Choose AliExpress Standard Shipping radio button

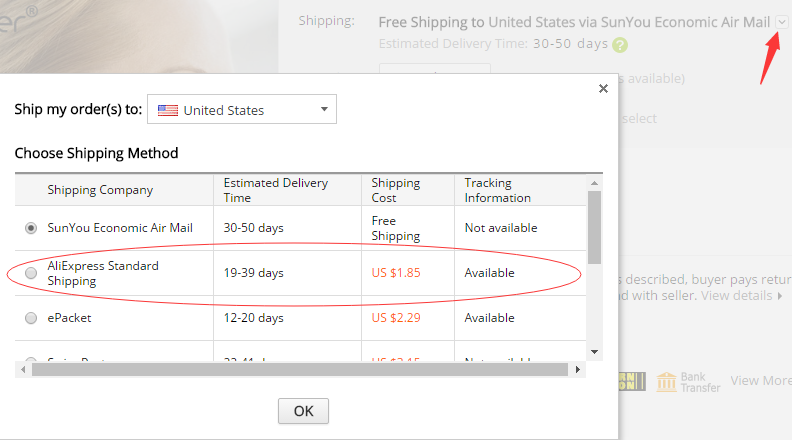(31, 273)
